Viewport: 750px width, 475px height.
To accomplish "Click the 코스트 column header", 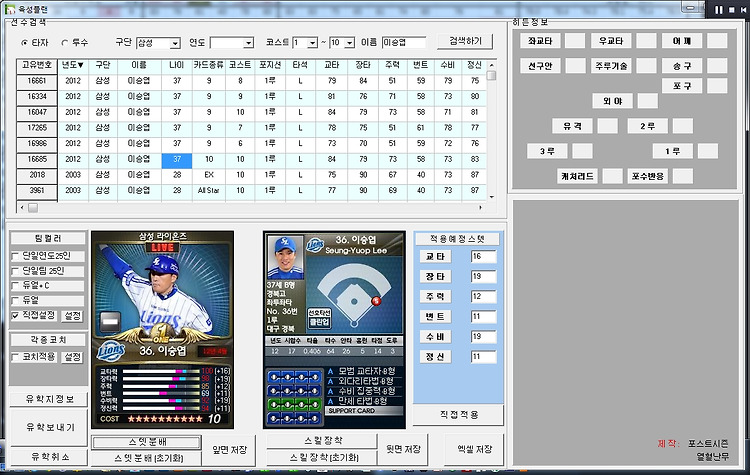I will click(x=240, y=65).
